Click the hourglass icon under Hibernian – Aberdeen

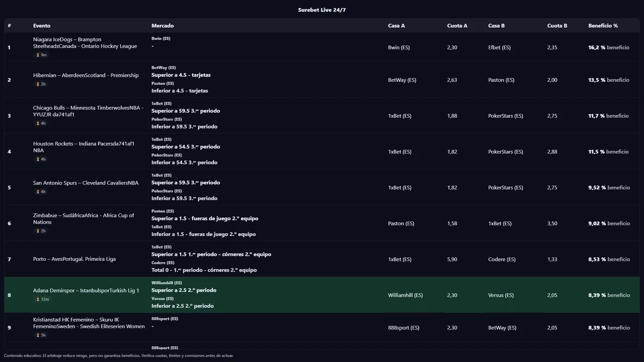click(x=38, y=84)
